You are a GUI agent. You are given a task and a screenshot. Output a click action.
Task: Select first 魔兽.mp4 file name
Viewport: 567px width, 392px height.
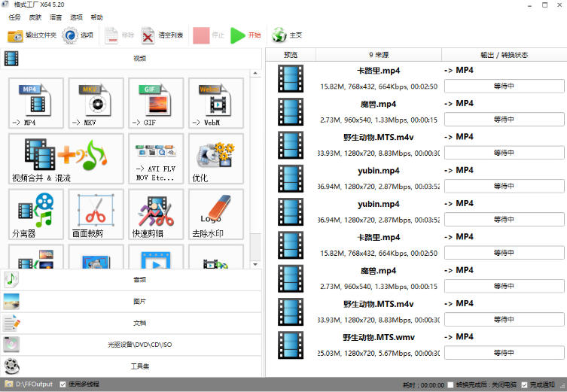click(x=379, y=105)
